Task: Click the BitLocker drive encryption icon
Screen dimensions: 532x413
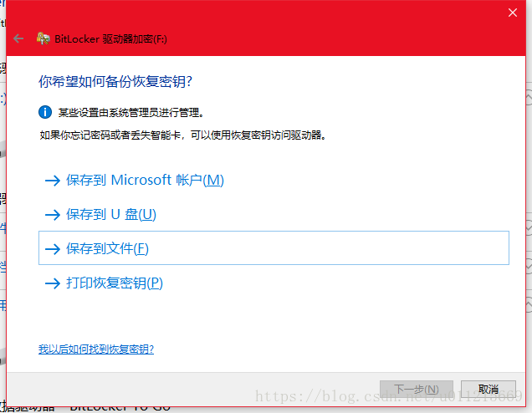Action: (x=43, y=38)
